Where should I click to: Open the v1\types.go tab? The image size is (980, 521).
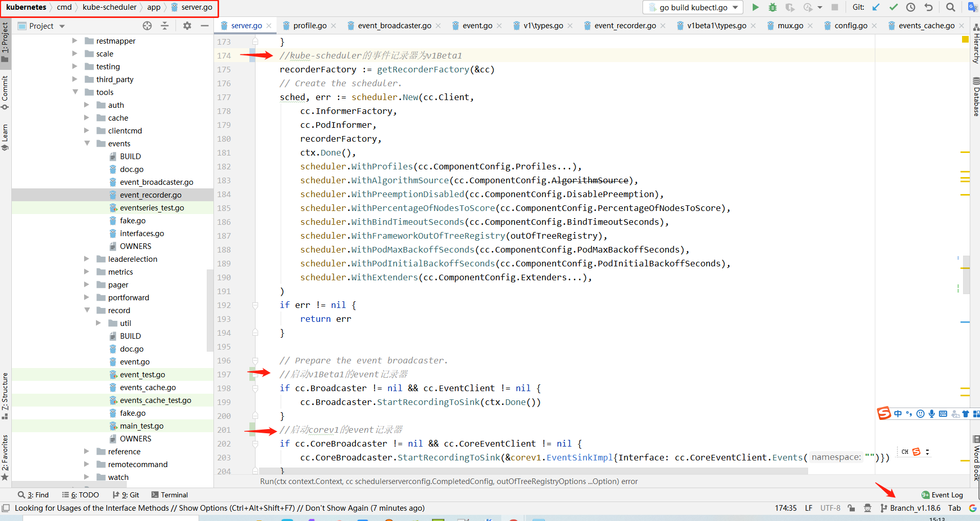[x=543, y=26]
